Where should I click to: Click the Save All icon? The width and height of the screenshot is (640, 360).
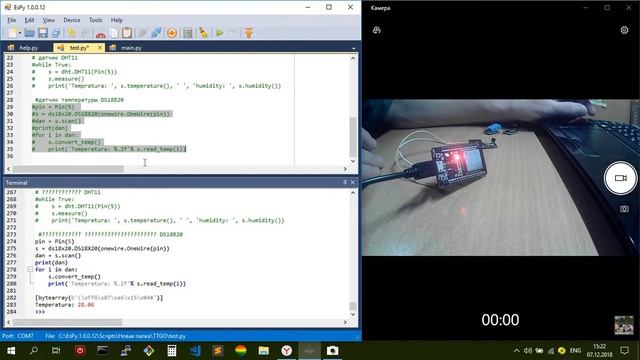pyautogui.click(x=56, y=33)
